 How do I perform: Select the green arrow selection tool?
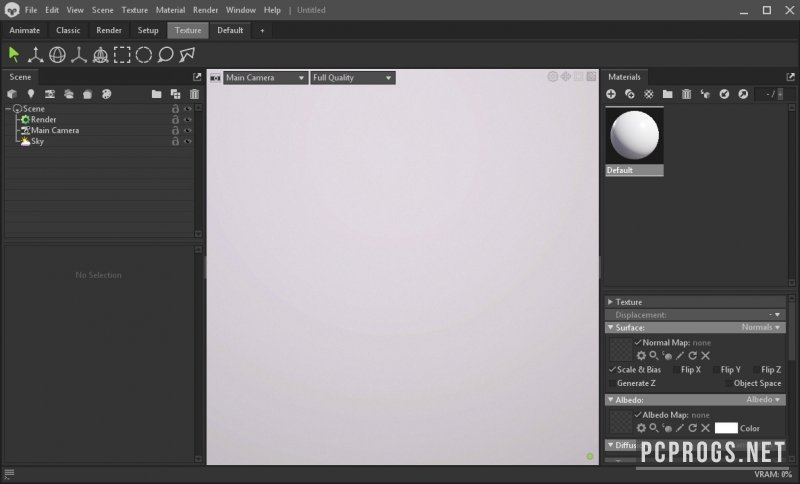click(x=14, y=54)
